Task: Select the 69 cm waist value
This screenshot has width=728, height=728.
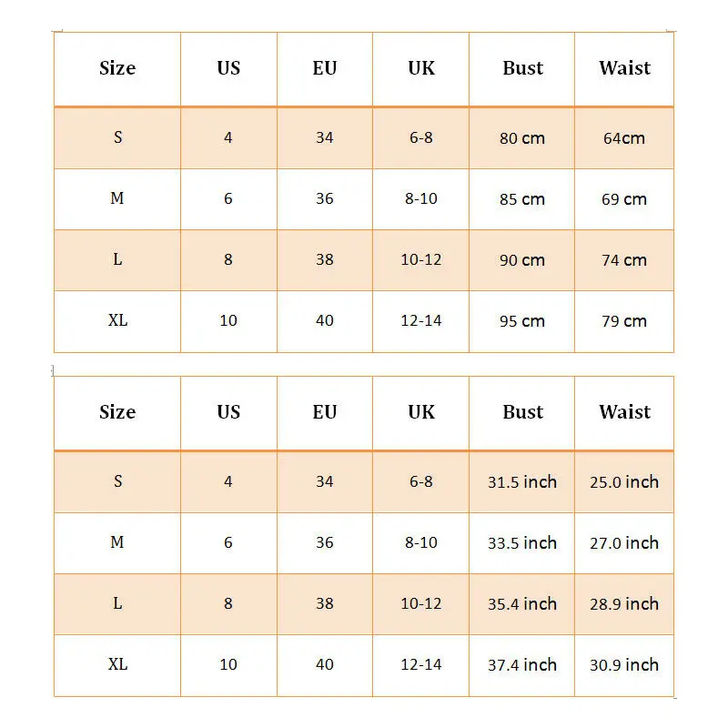Action: 623,199
